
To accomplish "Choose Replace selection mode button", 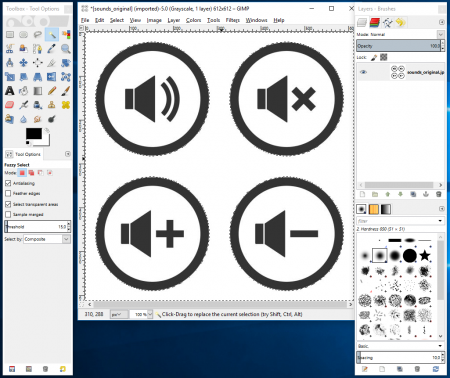I will click(22, 173).
